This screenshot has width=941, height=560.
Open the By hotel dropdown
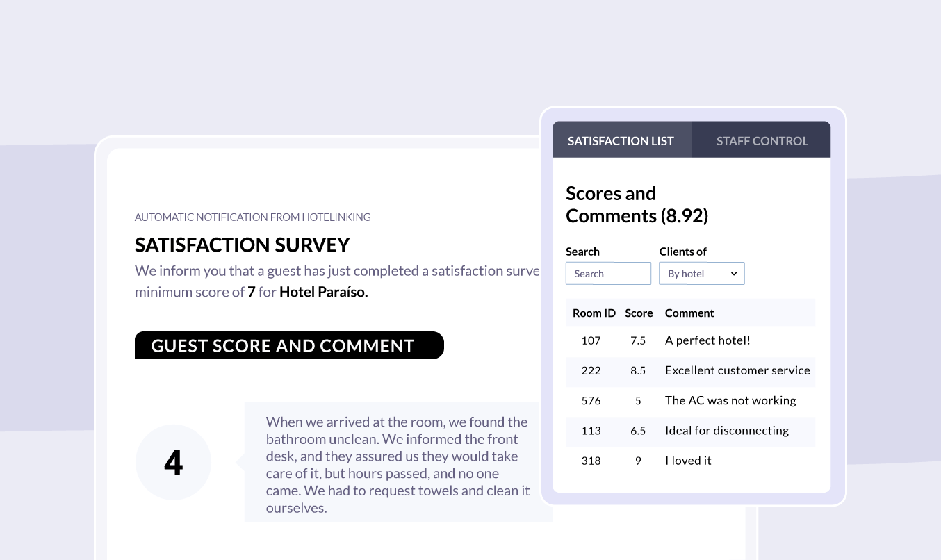(x=701, y=273)
